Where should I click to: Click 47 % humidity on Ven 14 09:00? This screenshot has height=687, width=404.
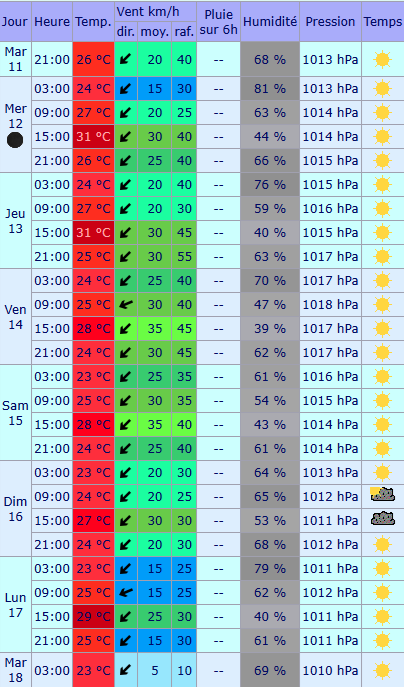tap(270, 305)
